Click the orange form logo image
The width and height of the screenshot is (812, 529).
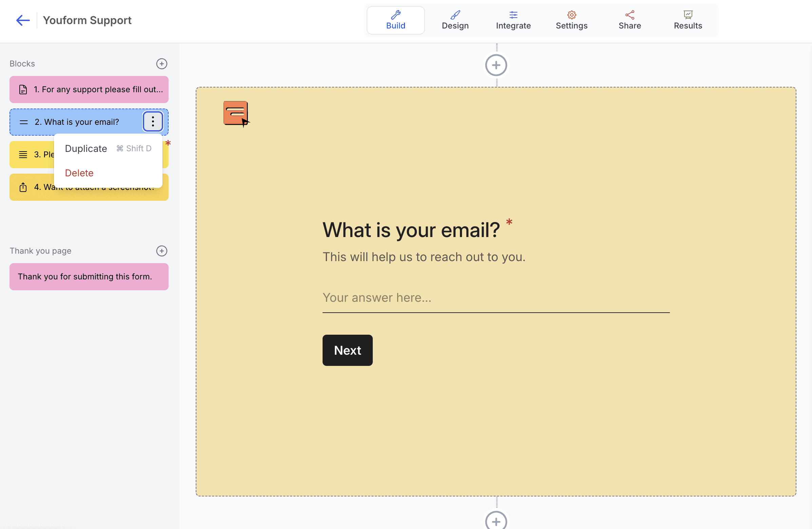[236, 114]
